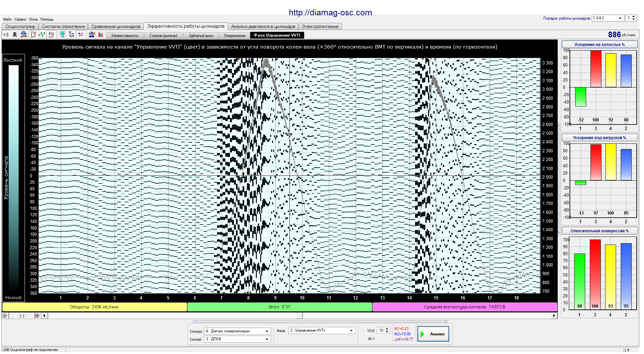Click the collapse strip above the Синхро panel
644x354 pixels.
click(x=320, y=322)
